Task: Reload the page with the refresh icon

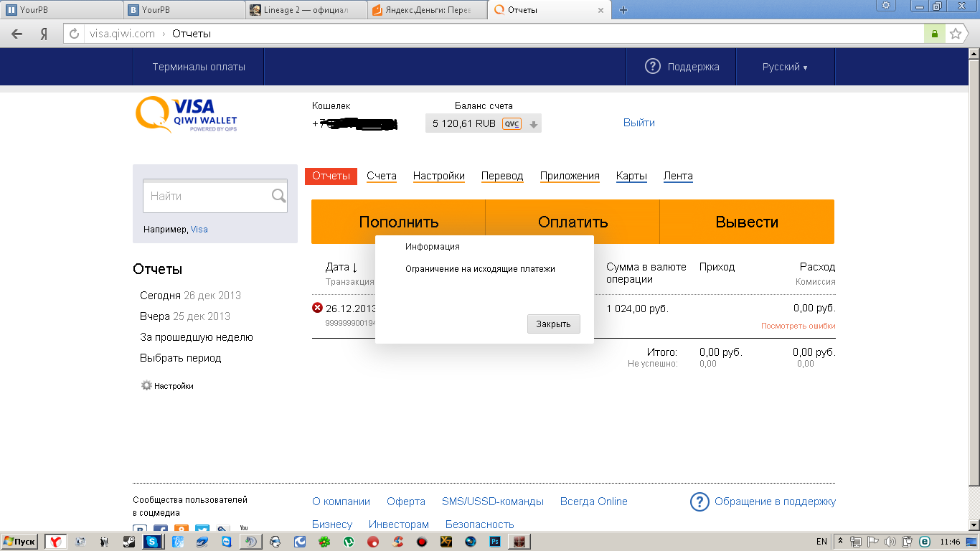Action: click(x=74, y=34)
